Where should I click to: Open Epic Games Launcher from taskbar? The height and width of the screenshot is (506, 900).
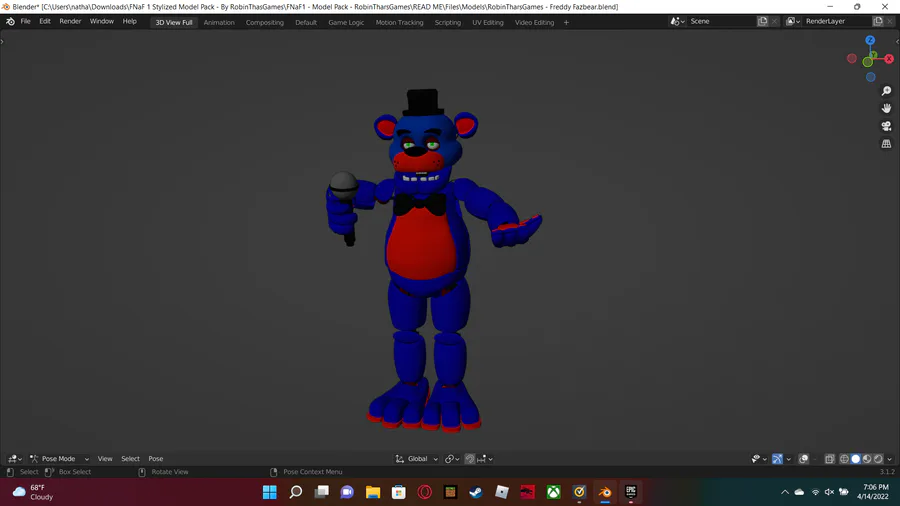click(631, 492)
